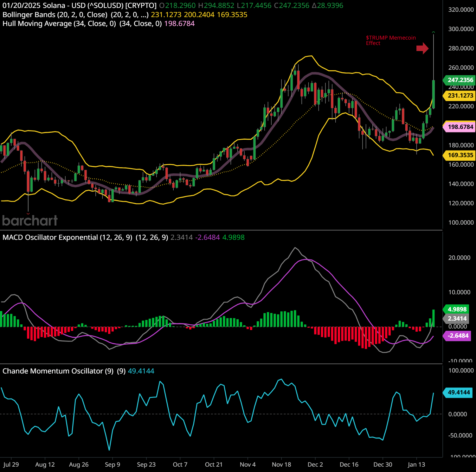Click the gray 2.3414 MACD axis tag

pos(456,318)
